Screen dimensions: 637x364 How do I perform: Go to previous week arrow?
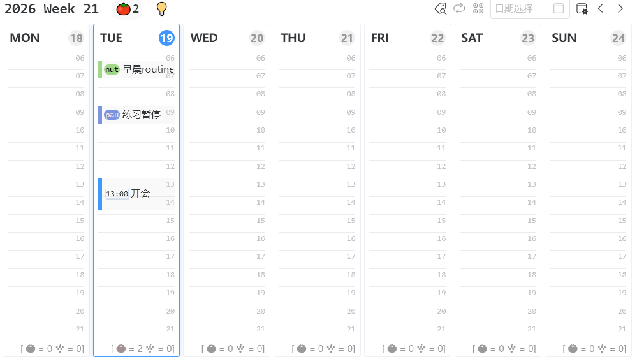[x=601, y=8]
